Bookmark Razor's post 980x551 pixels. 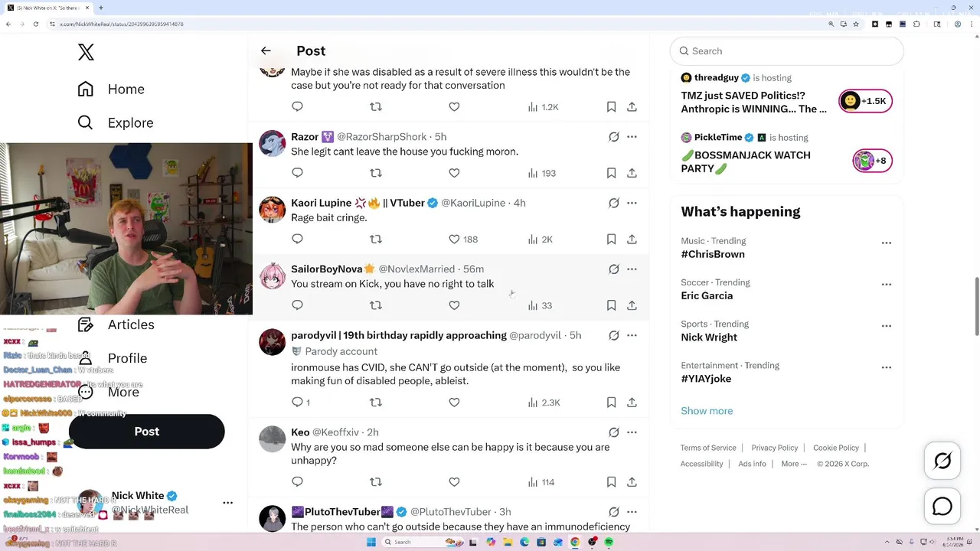pyautogui.click(x=611, y=173)
